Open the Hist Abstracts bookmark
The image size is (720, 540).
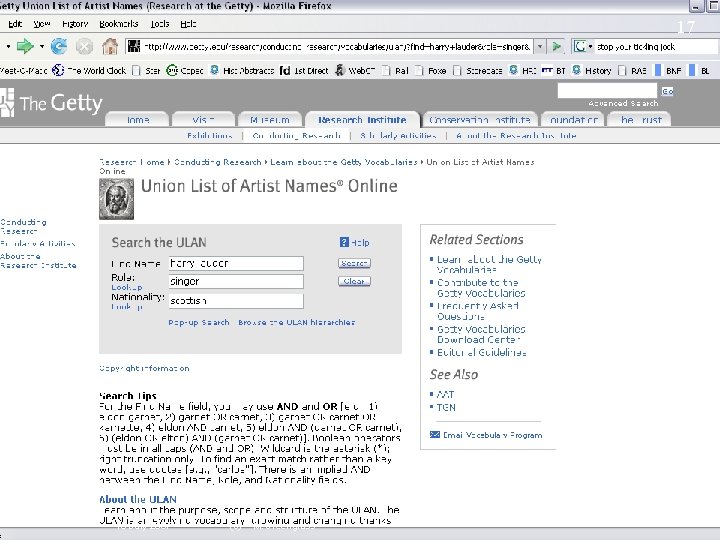[242, 71]
